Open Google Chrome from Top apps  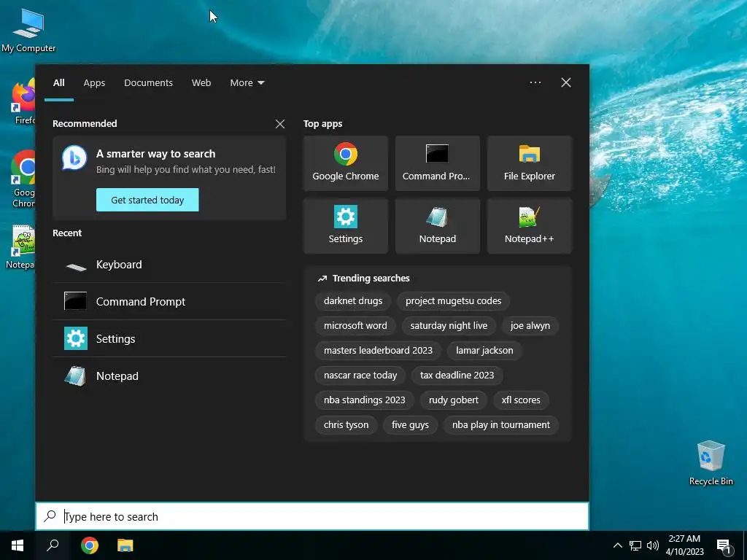click(345, 163)
